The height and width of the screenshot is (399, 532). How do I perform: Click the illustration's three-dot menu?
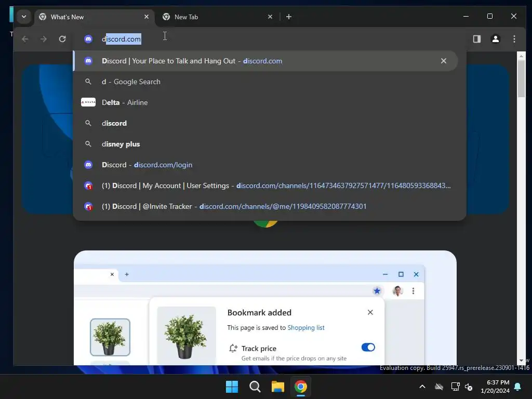pos(413,291)
